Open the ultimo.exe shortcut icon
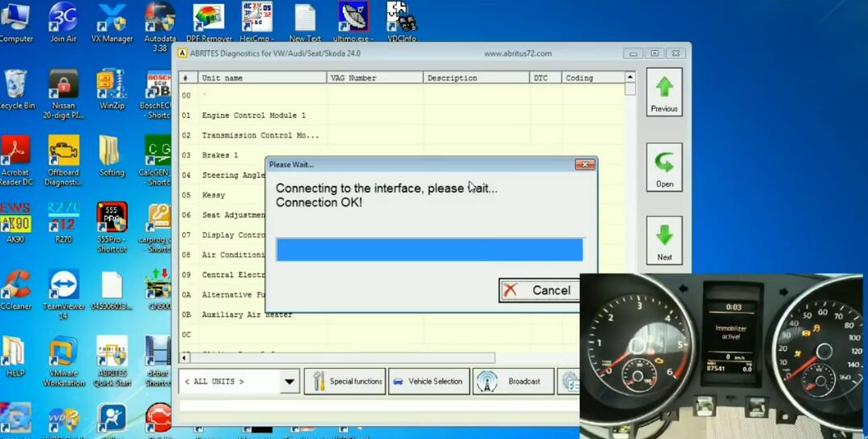This screenshot has height=439, width=868. 354,22
